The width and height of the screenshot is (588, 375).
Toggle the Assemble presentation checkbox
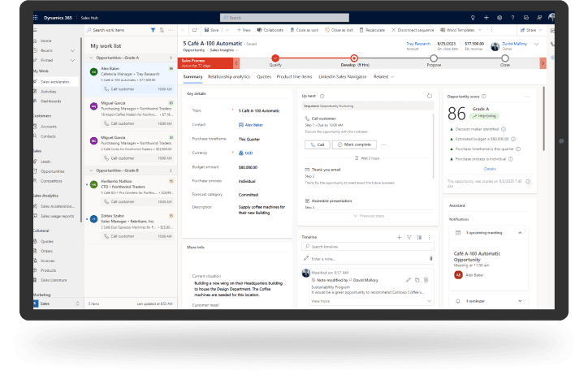(x=306, y=200)
